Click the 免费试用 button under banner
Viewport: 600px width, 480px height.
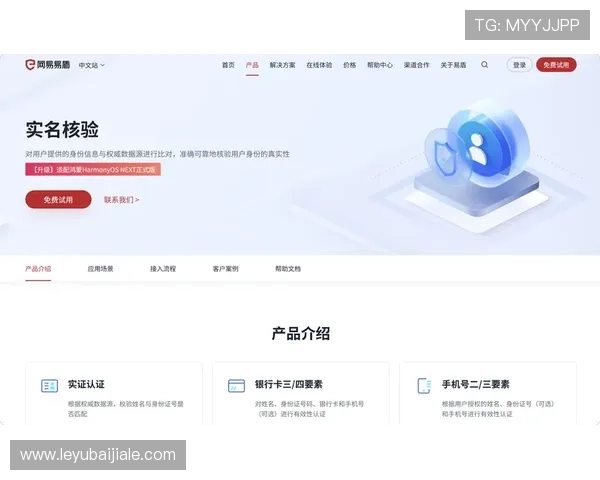[58, 199]
